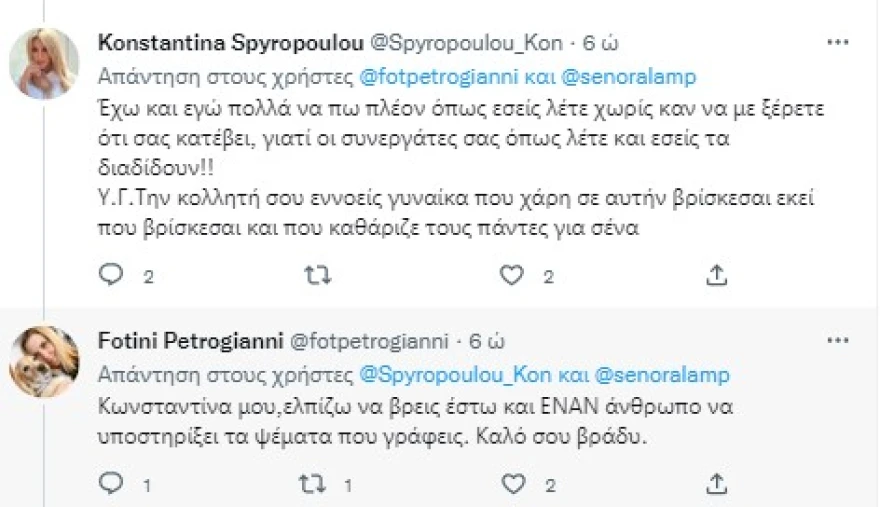Share Fotini Petrogianni's tweet
The height and width of the screenshot is (507, 880).
[715, 484]
